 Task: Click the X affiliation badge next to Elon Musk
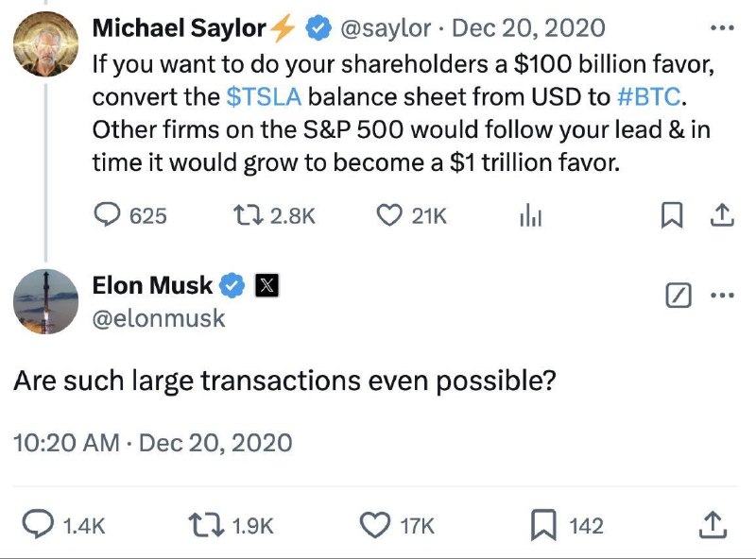266,285
